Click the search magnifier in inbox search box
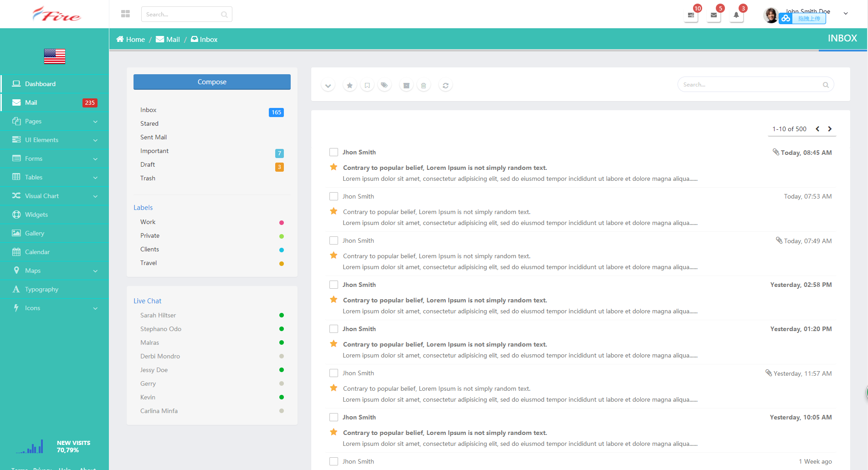The image size is (868, 470). coord(826,85)
